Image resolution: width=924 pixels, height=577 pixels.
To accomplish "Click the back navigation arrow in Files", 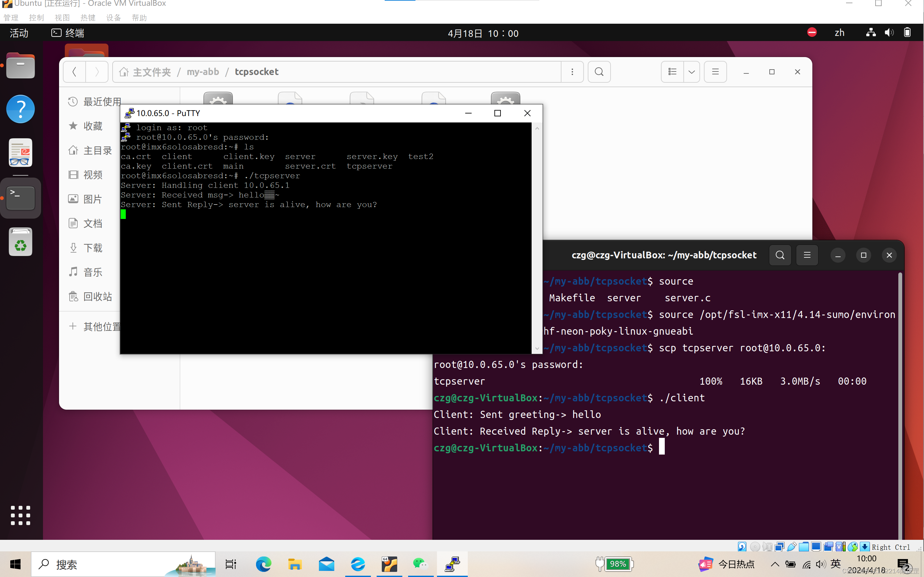I will (x=74, y=72).
